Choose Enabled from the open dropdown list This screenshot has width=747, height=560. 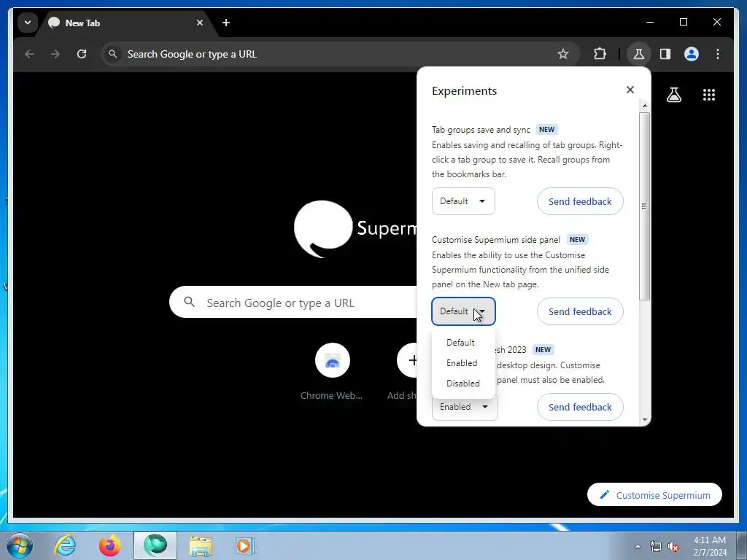(463, 363)
